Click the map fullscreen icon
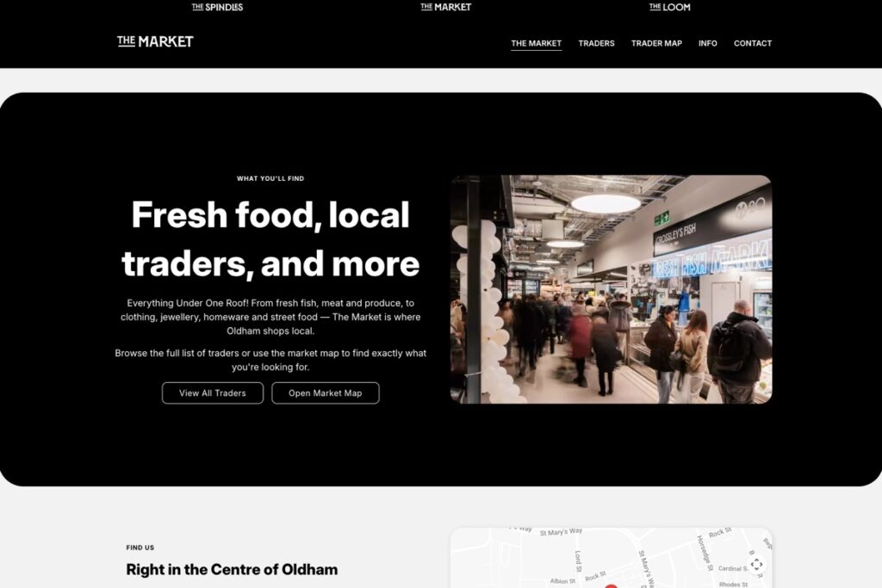This screenshot has width=882, height=588. (756, 564)
